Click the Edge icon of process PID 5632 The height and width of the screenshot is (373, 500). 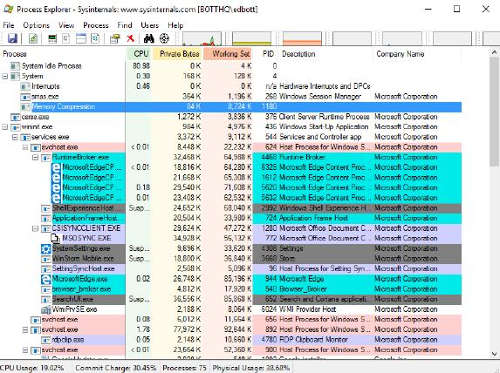click(x=56, y=198)
